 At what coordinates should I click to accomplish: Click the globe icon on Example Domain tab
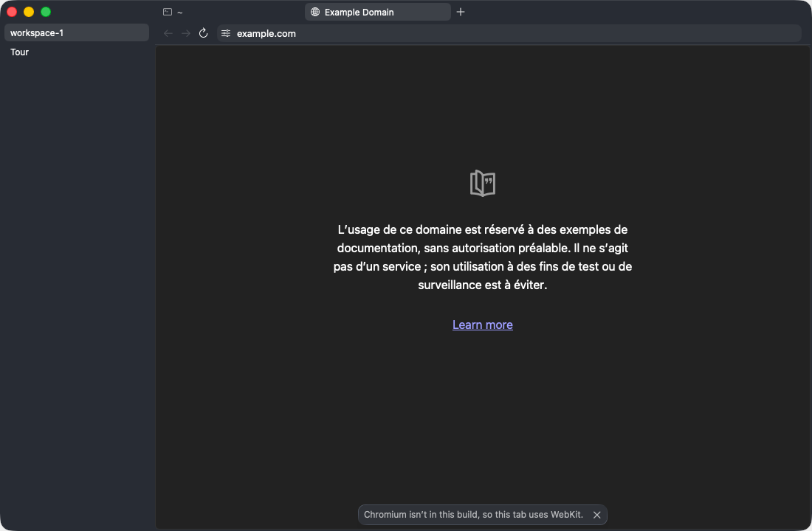click(x=315, y=12)
